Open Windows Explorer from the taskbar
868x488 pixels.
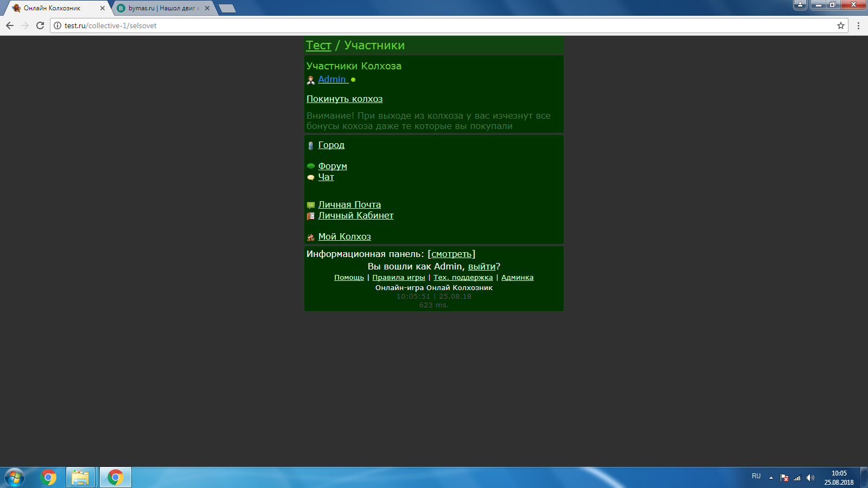(80, 478)
